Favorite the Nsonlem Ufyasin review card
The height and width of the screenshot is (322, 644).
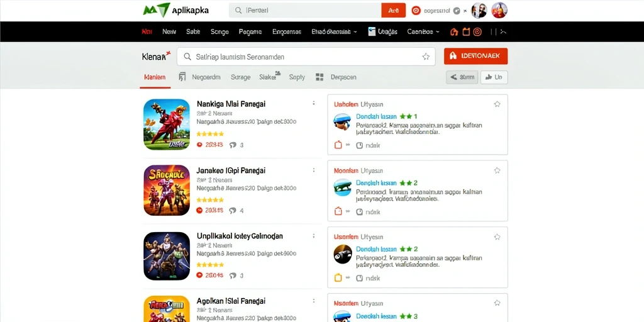click(497, 303)
